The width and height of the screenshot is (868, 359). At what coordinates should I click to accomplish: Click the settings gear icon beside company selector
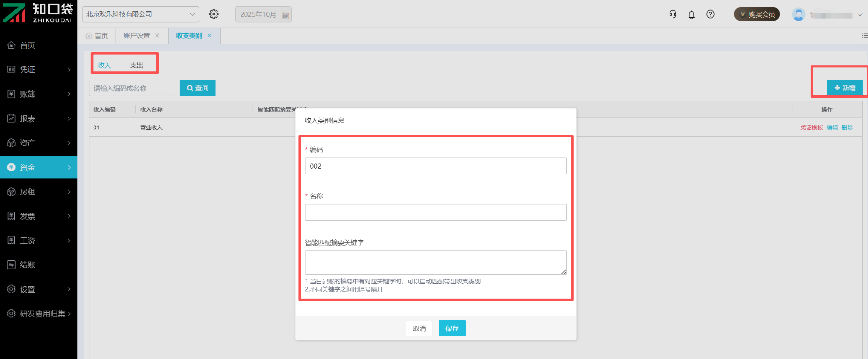[x=214, y=14]
